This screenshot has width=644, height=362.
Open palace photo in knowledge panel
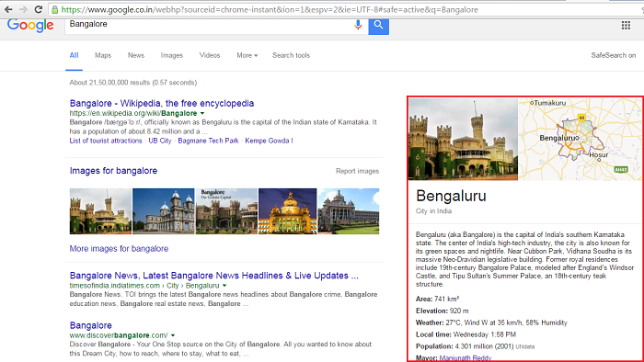tap(463, 139)
